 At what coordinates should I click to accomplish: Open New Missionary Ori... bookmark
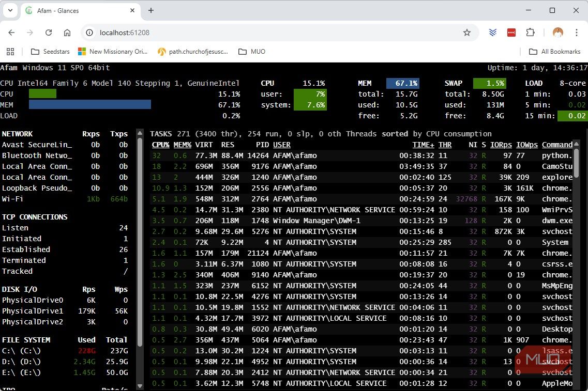[x=113, y=52]
